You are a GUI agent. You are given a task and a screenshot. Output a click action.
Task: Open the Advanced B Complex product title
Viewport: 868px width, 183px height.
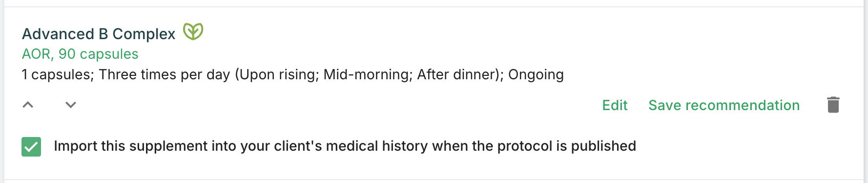click(x=99, y=34)
